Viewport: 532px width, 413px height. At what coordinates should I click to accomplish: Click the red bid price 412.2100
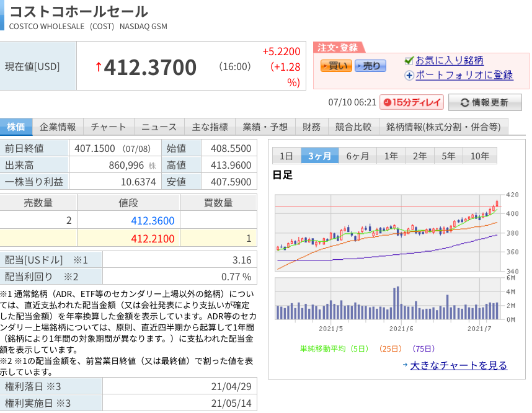click(x=153, y=239)
